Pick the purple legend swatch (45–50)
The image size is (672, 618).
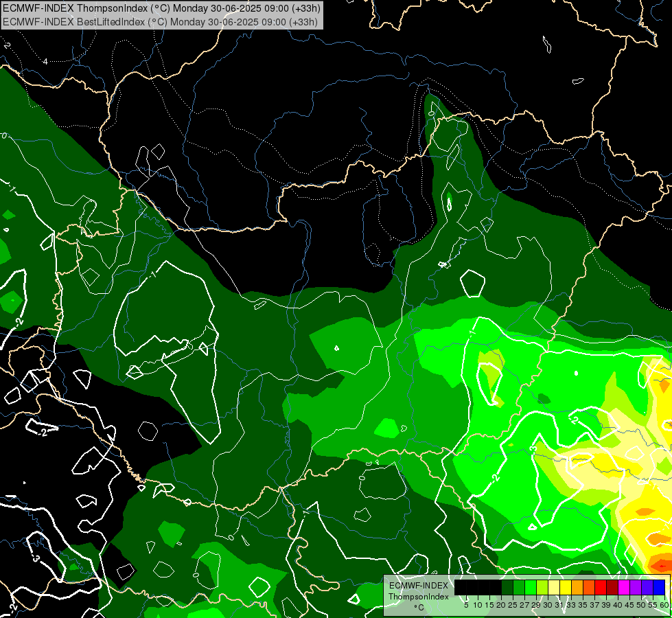tap(635, 587)
